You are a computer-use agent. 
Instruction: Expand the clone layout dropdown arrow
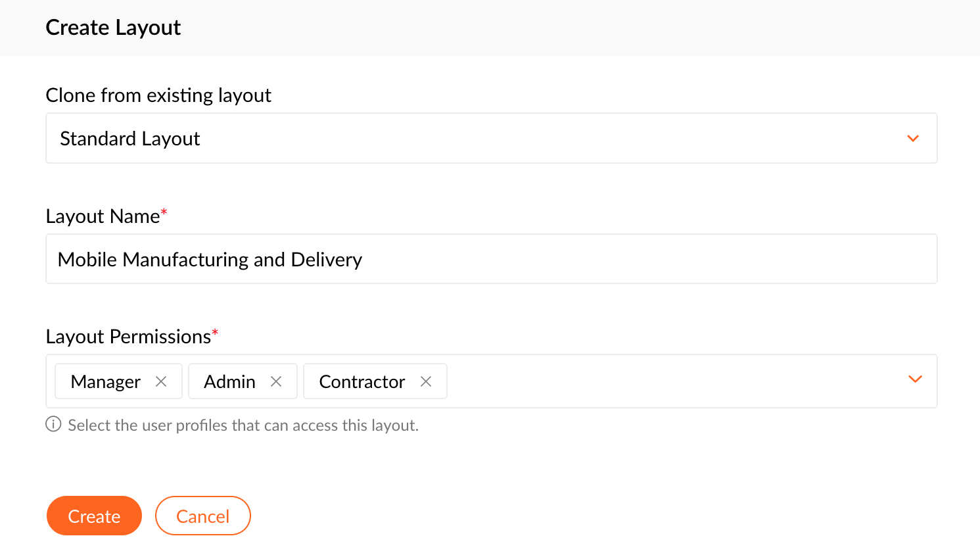pyautogui.click(x=913, y=139)
